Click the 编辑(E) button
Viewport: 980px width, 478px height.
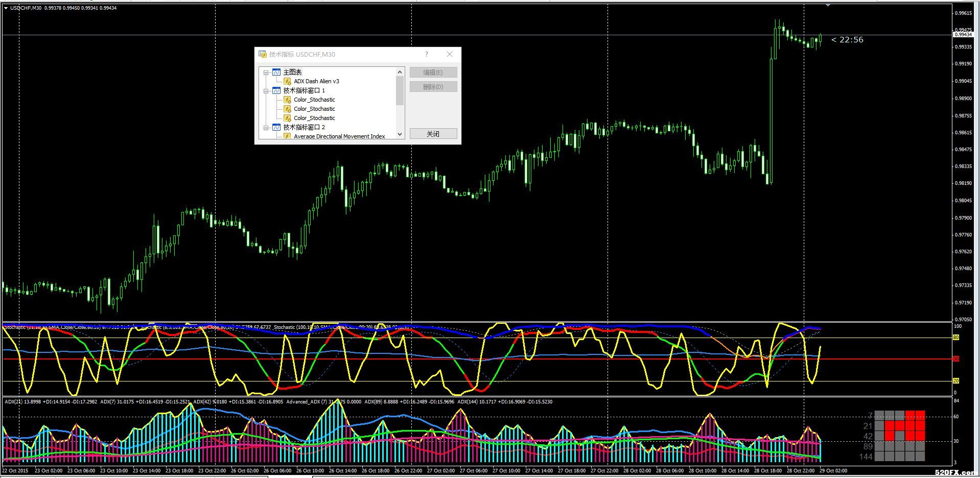coord(433,73)
